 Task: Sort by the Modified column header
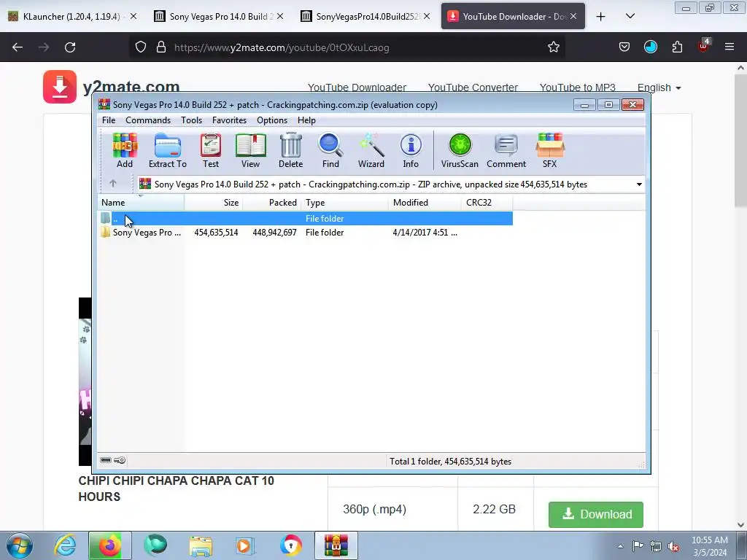pos(425,203)
